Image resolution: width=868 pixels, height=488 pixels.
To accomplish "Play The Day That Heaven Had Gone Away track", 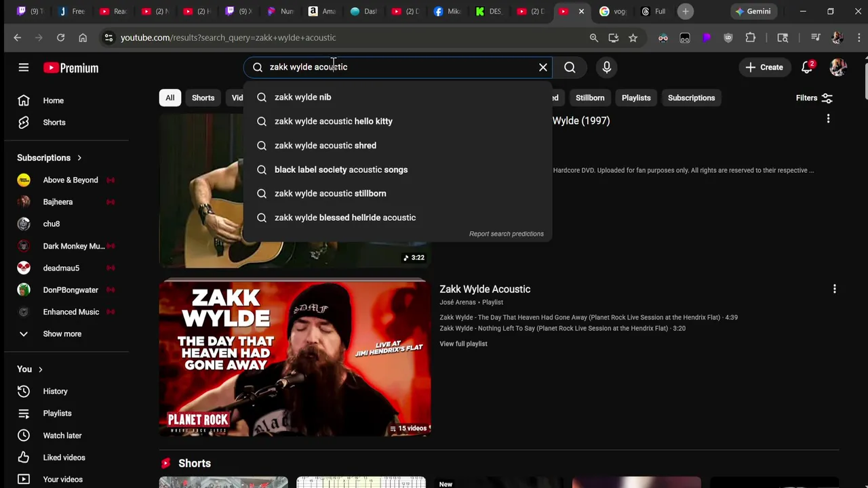I will (x=589, y=317).
